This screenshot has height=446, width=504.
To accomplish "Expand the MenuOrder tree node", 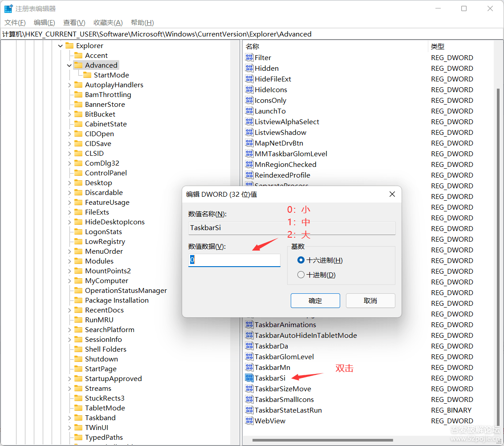I will coord(69,251).
